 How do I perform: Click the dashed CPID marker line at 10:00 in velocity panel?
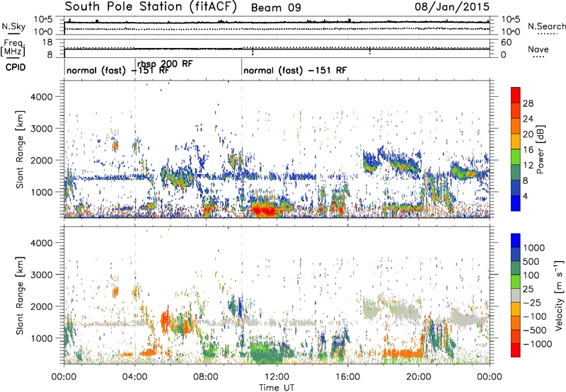point(241,294)
